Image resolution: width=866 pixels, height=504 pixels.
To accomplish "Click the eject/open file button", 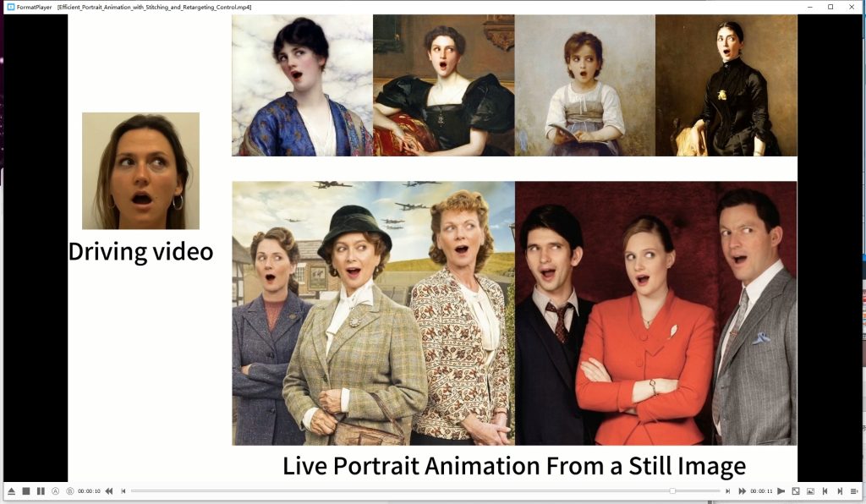I will pos(12,491).
